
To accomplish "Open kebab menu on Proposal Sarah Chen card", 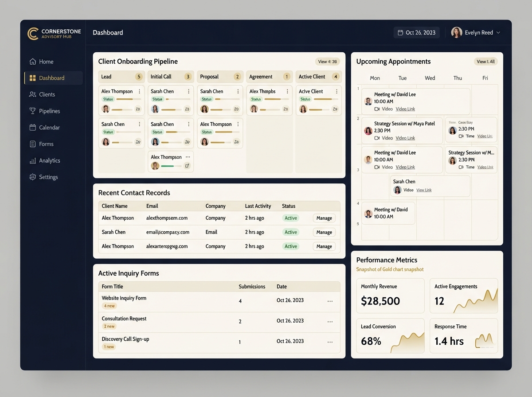I will tap(238, 91).
